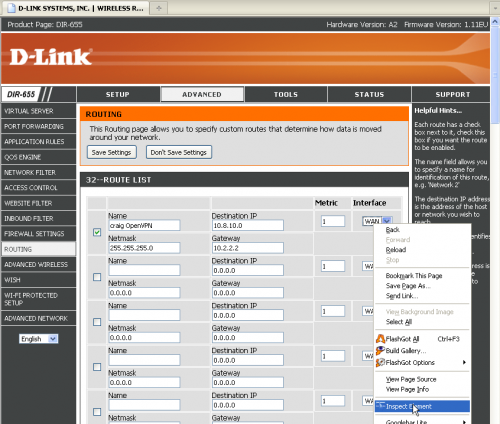Open the PORT FORWARDING page
This screenshot has height=424, width=500.
click(x=38, y=126)
